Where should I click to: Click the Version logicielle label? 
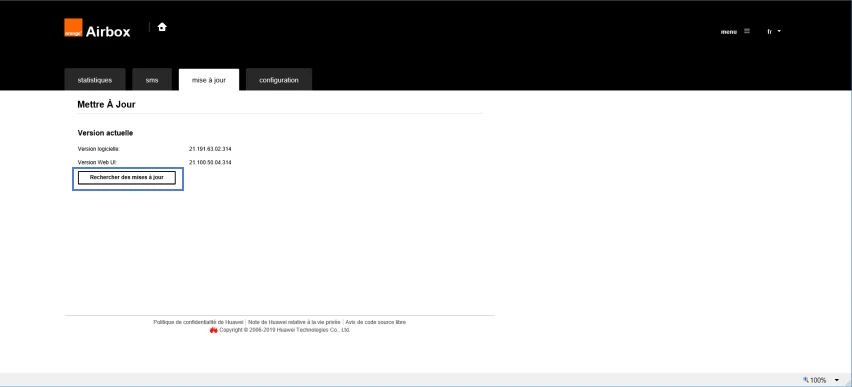[x=98, y=149]
